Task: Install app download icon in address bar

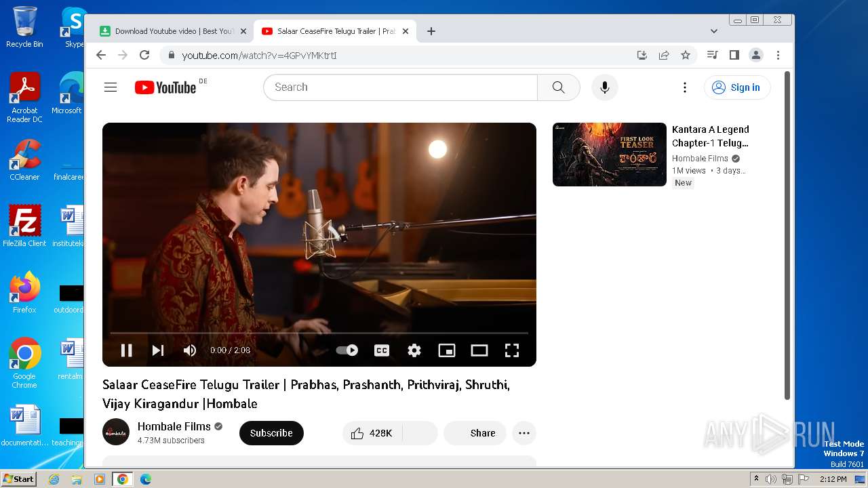Action: click(x=642, y=56)
